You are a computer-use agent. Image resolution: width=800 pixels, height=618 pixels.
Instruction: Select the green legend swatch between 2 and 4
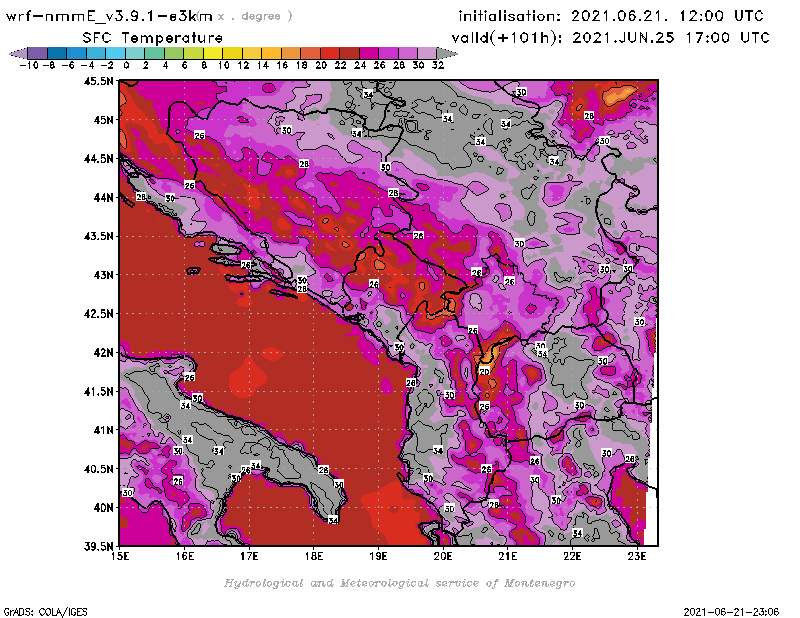tap(155, 53)
